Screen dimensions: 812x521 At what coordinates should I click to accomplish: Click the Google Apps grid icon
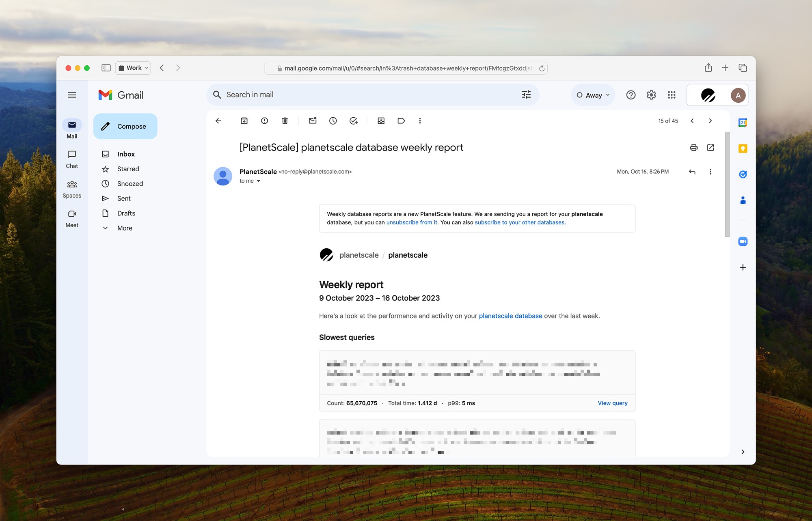click(672, 95)
